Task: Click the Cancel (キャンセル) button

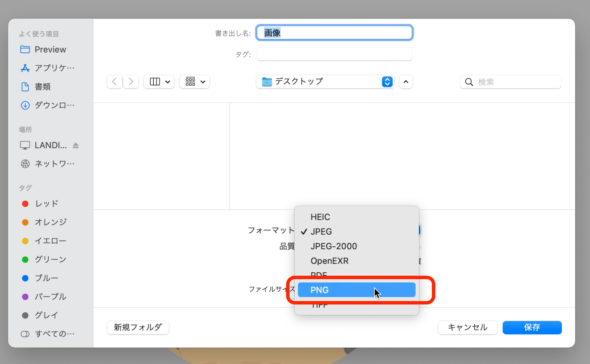Action: 467,327
